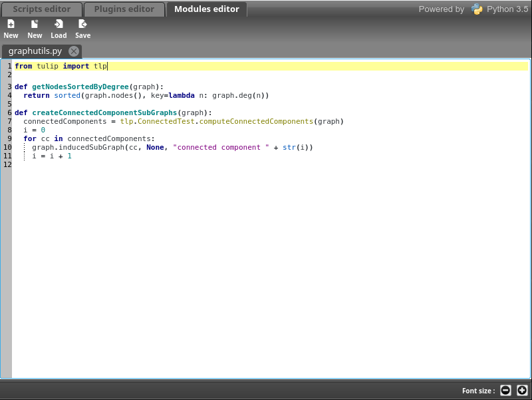Place cursor in 'from tulip import tlp' line
The width and height of the screenshot is (532, 400).
(61, 67)
